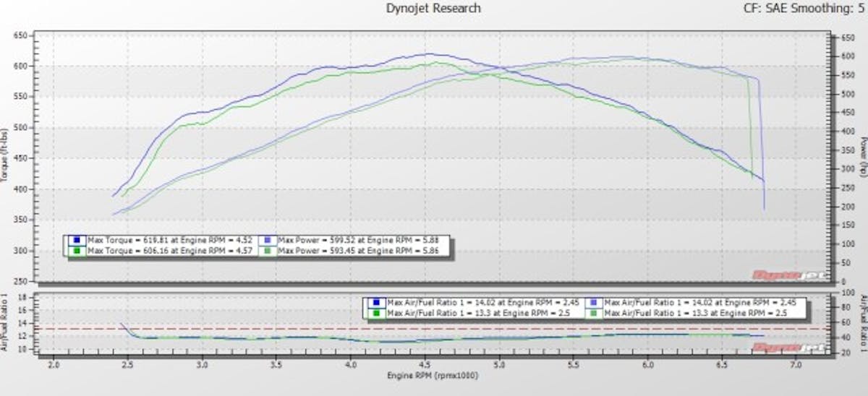Viewport: 868px width, 396px height.
Task: Click the peak of the blue torque curve
Action: (430, 53)
